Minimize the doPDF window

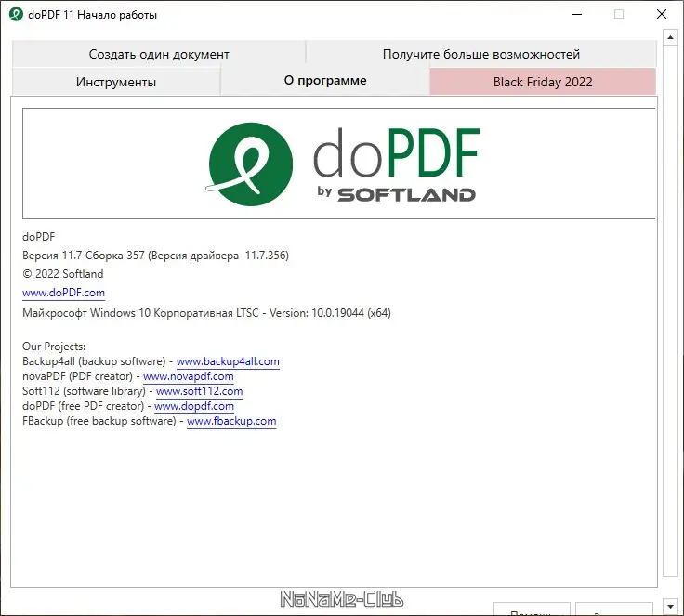click(x=577, y=14)
